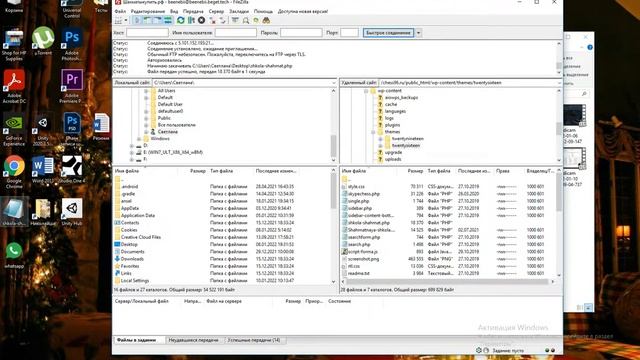Toggle the local directory tree view
Screen dimensions: 640x360
tap(147, 20)
